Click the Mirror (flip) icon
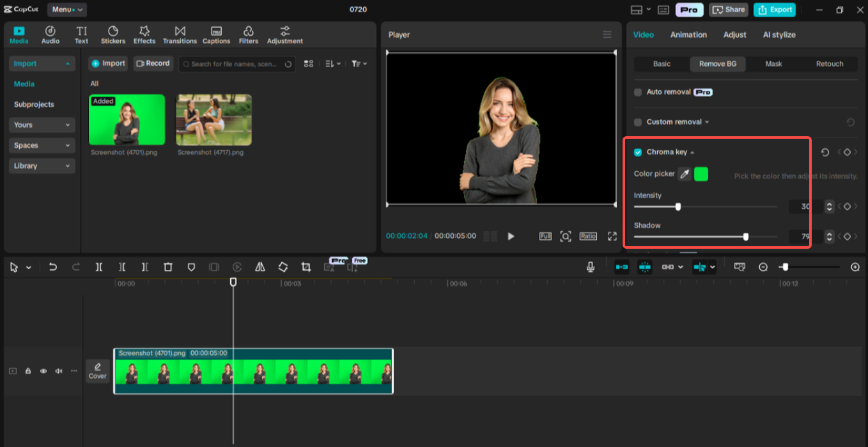The image size is (868, 447). (260, 267)
